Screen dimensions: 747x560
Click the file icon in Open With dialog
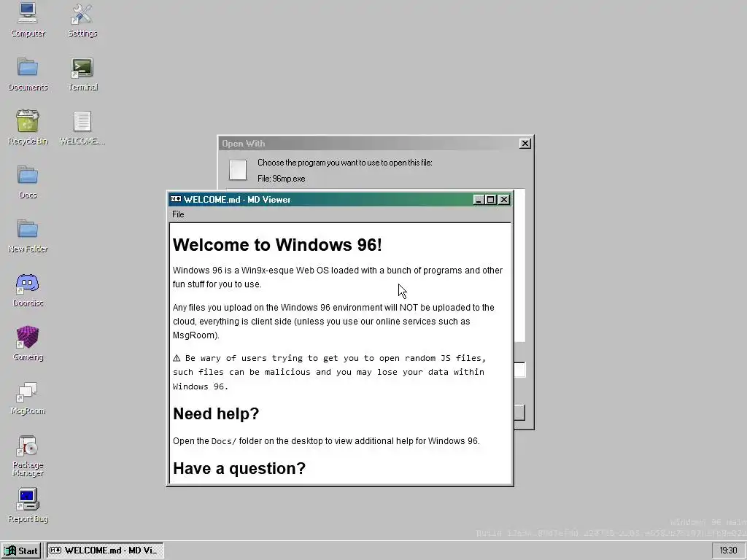click(x=238, y=169)
